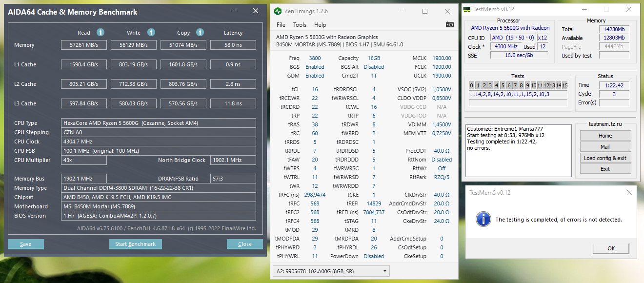This screenshot has height=283, width=644.
Task: Open the Tools menu in ZenTimings
Action: (x=300, y=25)
